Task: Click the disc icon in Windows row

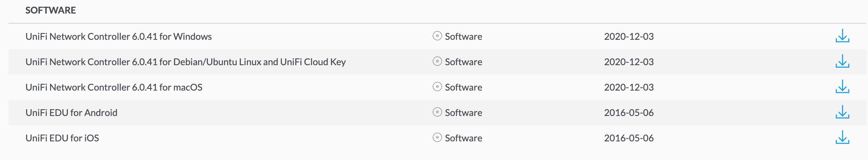Action: click(437, 36)
